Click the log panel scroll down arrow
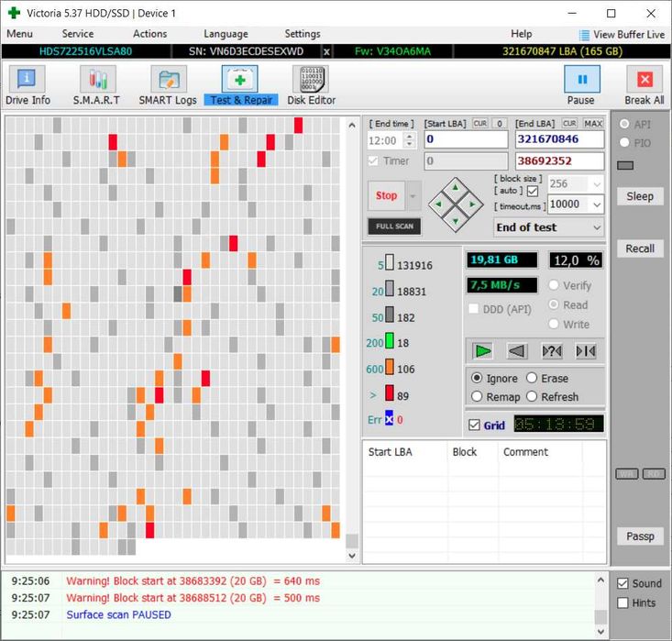 click(600, 631)
